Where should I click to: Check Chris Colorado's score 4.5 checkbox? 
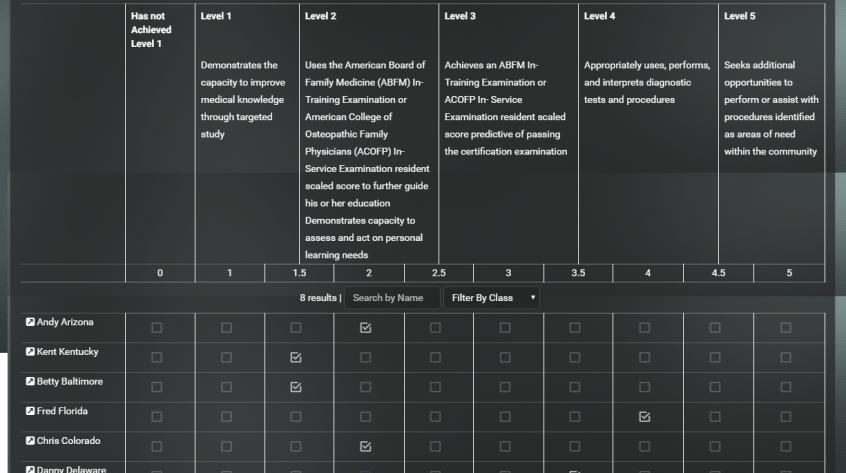click(715, 446)
